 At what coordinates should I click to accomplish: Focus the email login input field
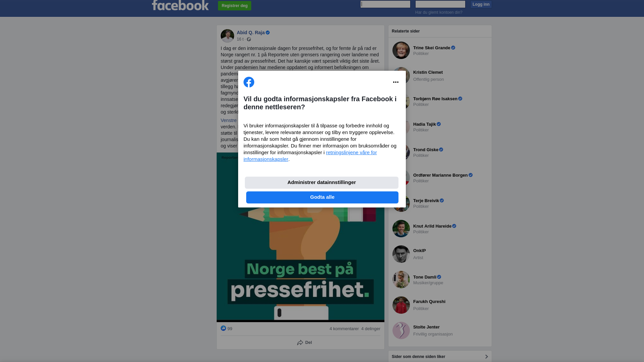pyautogui.click(x=385, y=4)
